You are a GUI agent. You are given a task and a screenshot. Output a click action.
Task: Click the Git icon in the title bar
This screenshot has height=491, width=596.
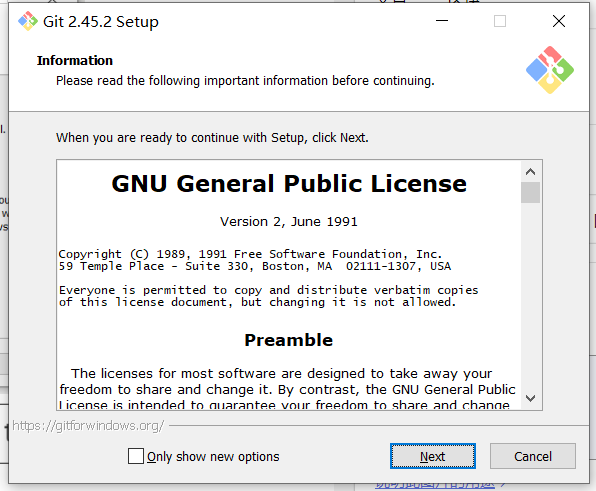pos(28,21)
